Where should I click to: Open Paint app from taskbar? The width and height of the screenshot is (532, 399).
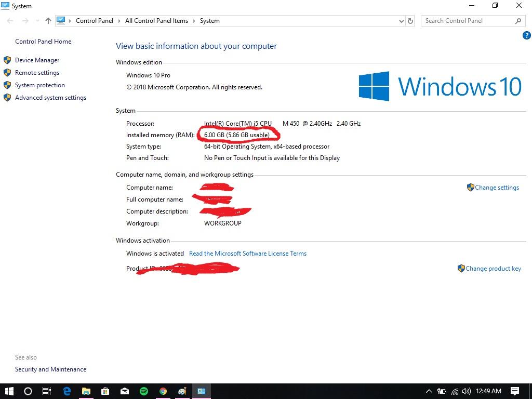pyautogui.click(x=182, y=391)
